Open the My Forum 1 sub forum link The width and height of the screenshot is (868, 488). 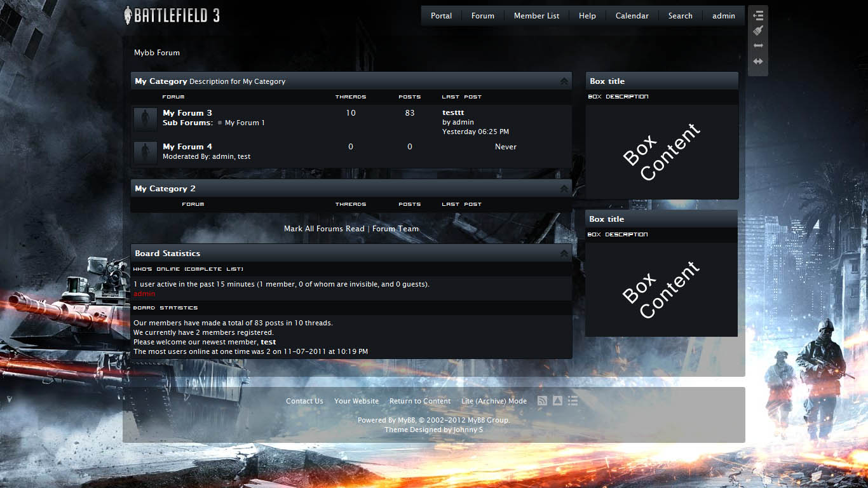coord(245,123)
